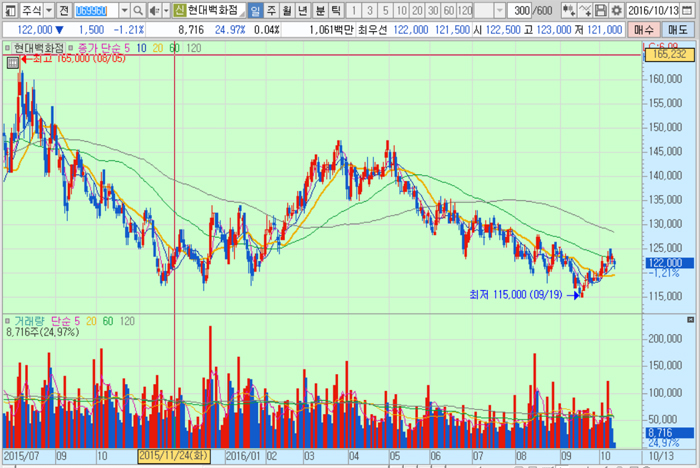The height and width of the screenshot is (468, 700).
Task: Select the 월 monthly period
Action: 287,10
